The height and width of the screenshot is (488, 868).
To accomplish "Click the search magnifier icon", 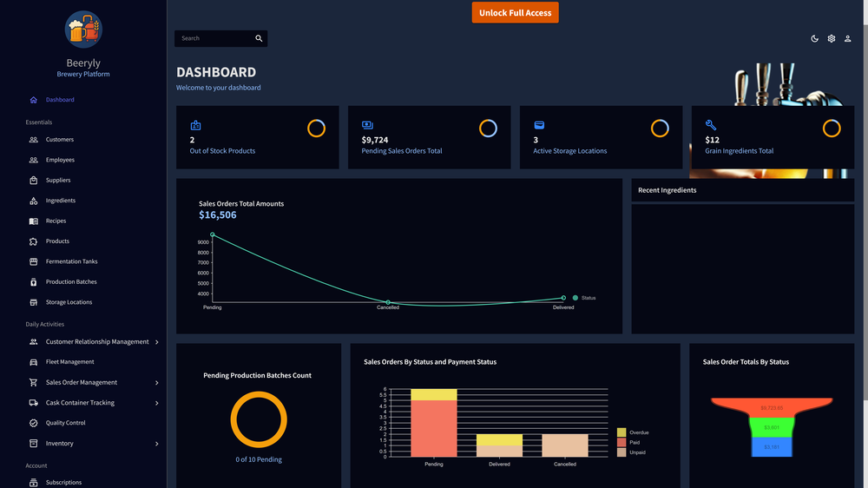I will click(259, 38).
